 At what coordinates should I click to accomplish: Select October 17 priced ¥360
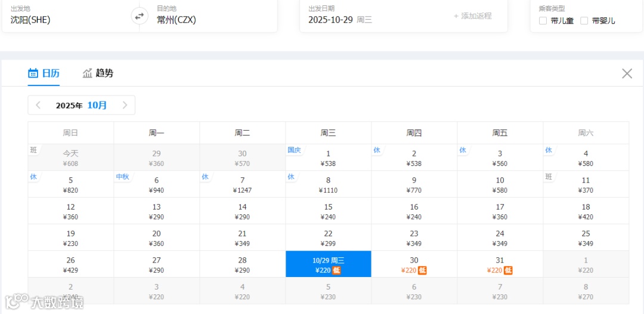pyautogui.click(x=500, y=211)
